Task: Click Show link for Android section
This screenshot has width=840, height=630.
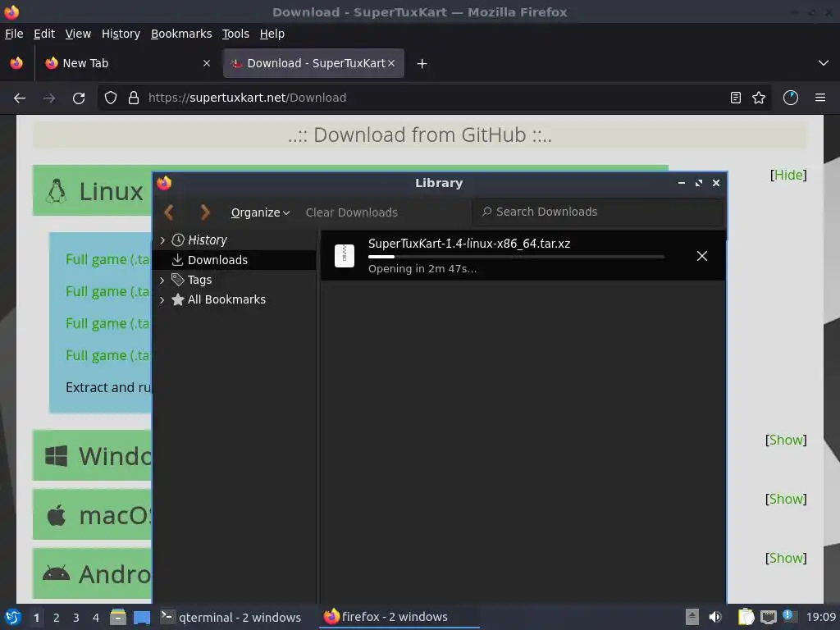Action: (786, 558)
